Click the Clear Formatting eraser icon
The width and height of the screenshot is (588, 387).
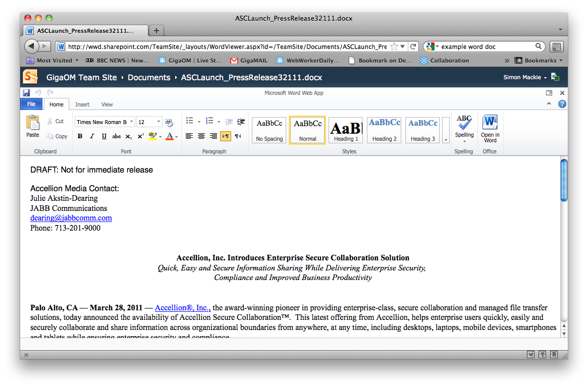coord(169,122)
